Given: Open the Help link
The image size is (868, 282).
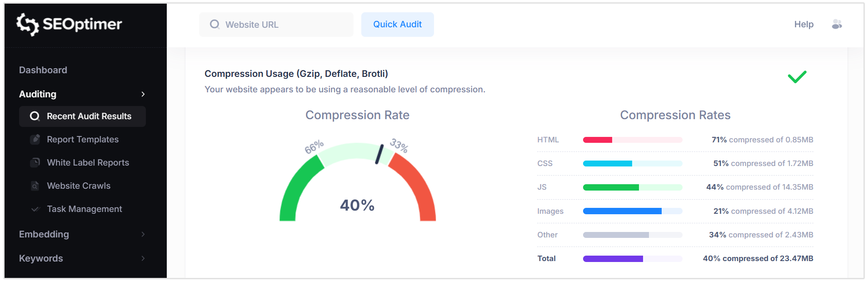Looking at the screenshot, I should 803,24.
